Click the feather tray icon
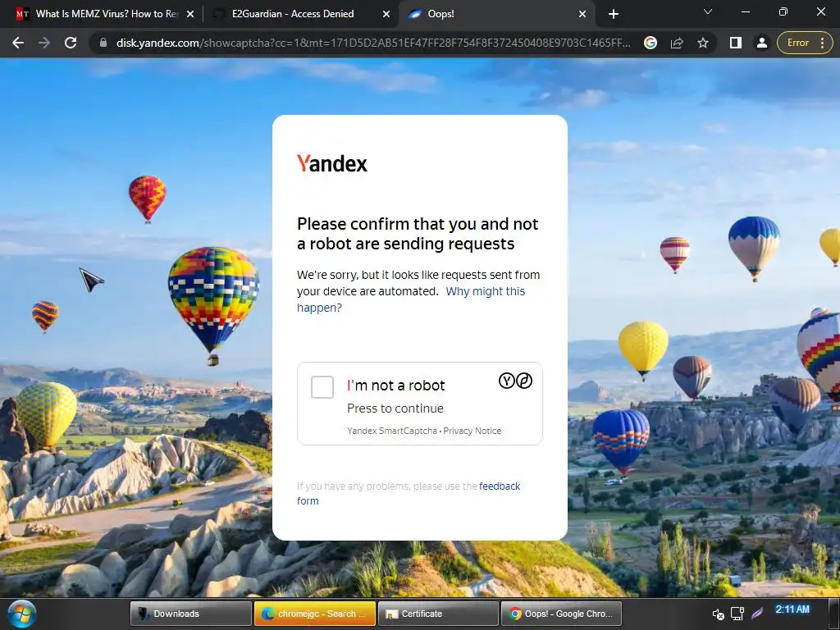840x630 pixels. [757, 613]
